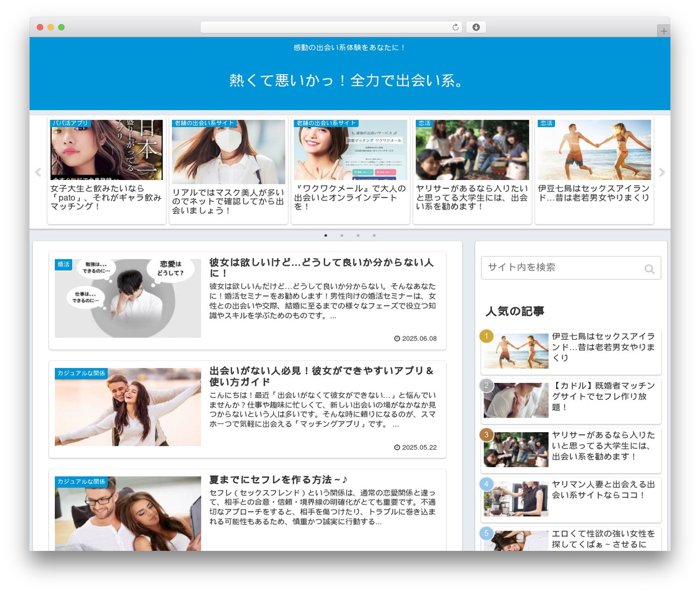Image resolution: width=700 pixels, height=593 pixels.
Task: Click the browser address bar
Action: [x=331, y=27]
